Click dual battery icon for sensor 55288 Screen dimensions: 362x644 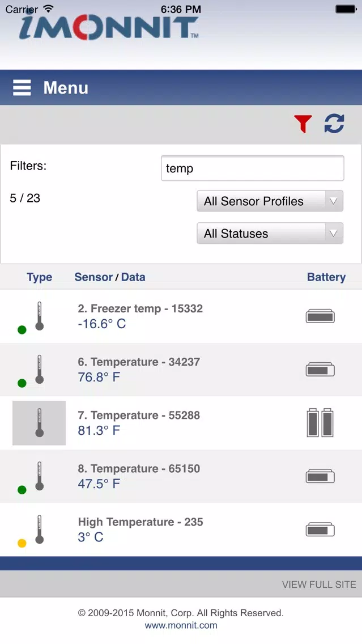[x=320, y=422]
